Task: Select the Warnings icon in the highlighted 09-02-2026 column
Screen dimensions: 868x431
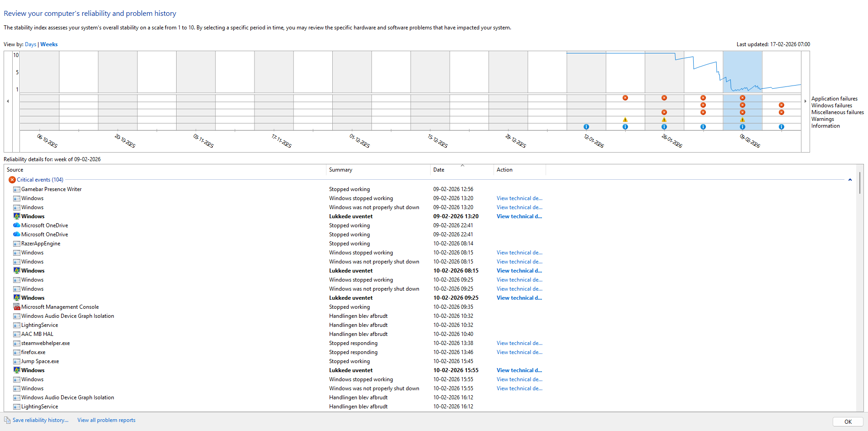Action: point(743,120)
